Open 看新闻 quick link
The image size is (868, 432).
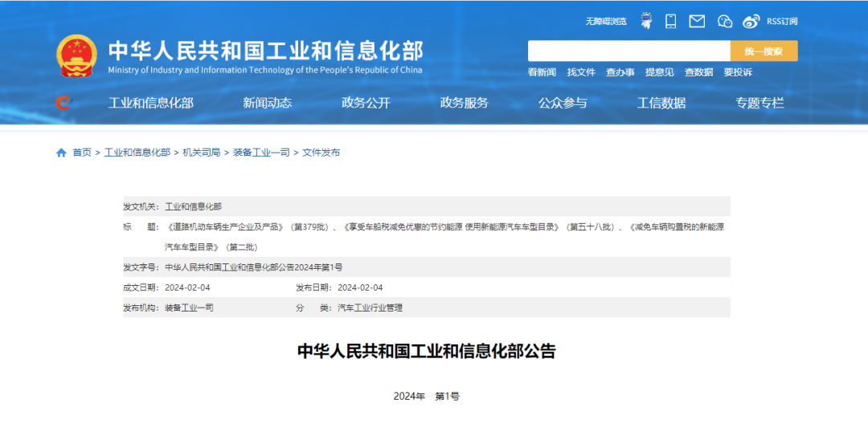pyautogui.click(x=542, y=72)
